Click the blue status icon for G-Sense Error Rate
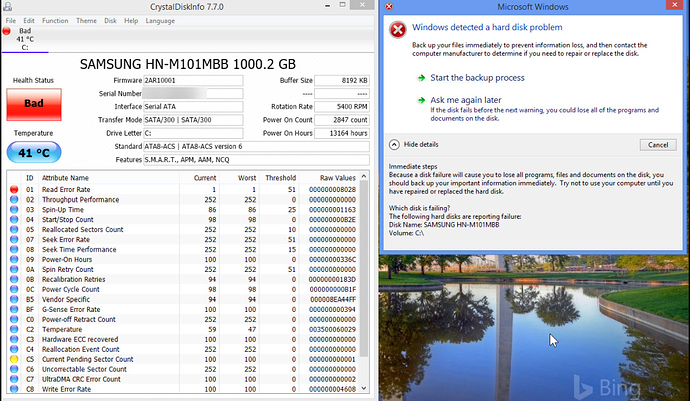The image size is (690, 401). tap(14, 309)
